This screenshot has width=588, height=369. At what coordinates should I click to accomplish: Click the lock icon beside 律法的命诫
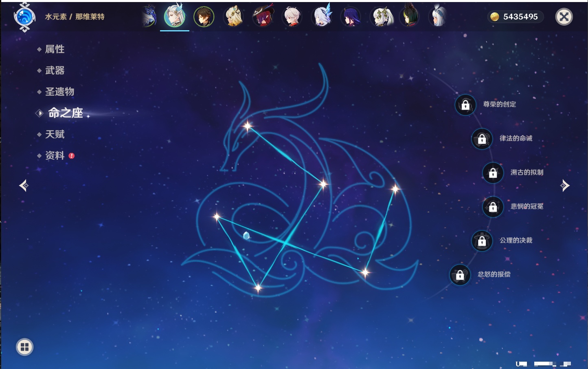482,139
